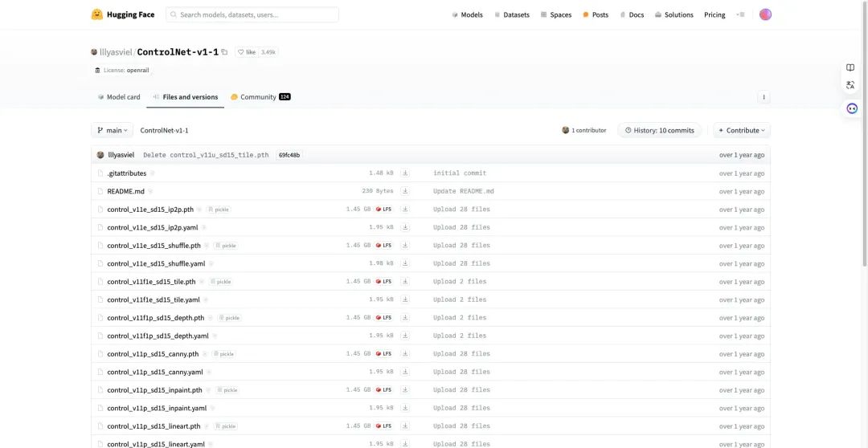Viewport: 868px width, 448px height.
Task: Download control_v11e_sd15_ip2p.pth
Action: coord(405,210)
